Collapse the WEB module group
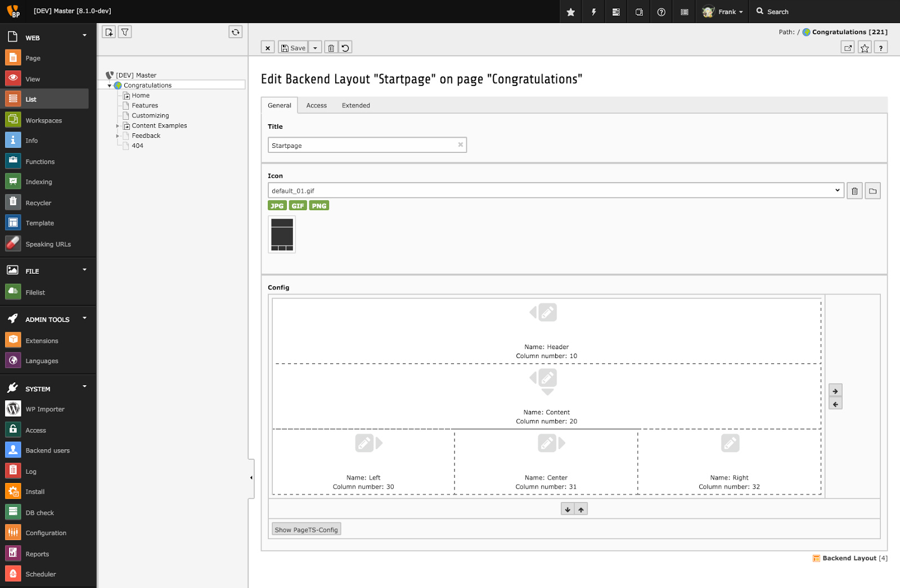Screen dimensions: 900x588 click(x=85, y=35)
